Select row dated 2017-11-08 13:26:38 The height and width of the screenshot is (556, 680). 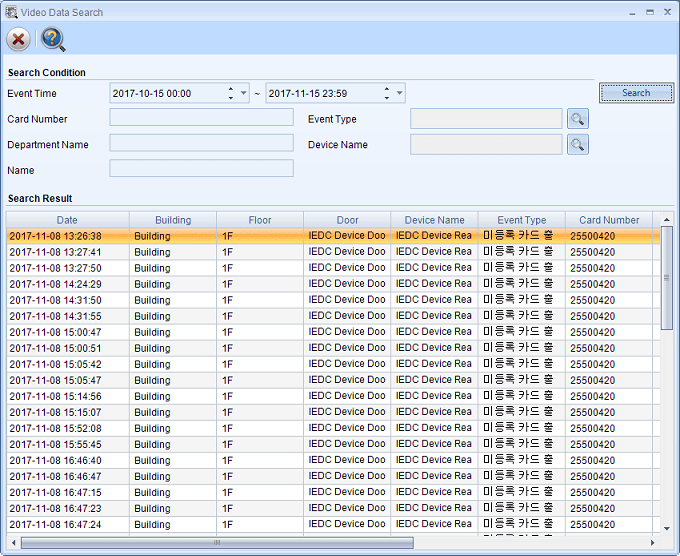pos(333,236)
